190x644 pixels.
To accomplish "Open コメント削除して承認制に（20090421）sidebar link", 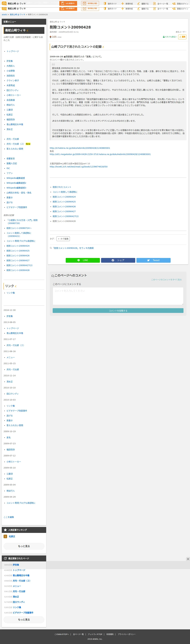I will pos(19,234).
